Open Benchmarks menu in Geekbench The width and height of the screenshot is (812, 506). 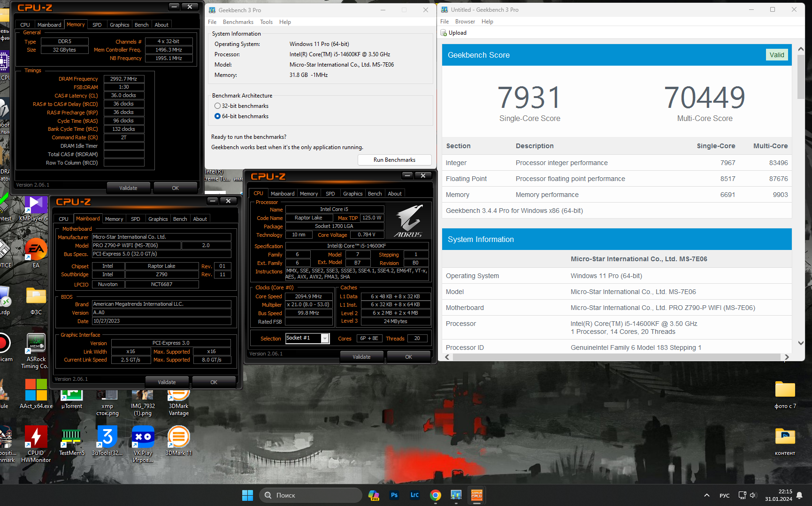pos(238,22)
